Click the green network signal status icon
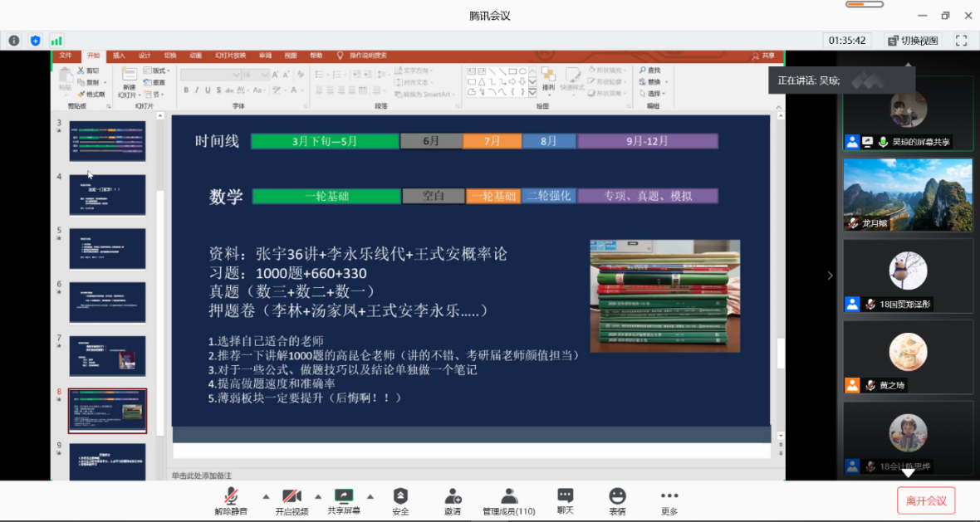This screenshot has width=980, height=522. (56, 40)
